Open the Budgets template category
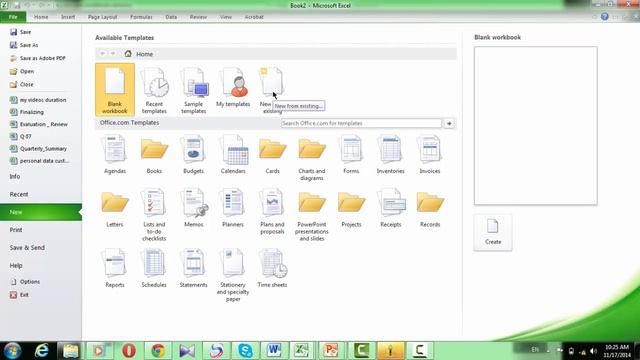 (193, 154)
